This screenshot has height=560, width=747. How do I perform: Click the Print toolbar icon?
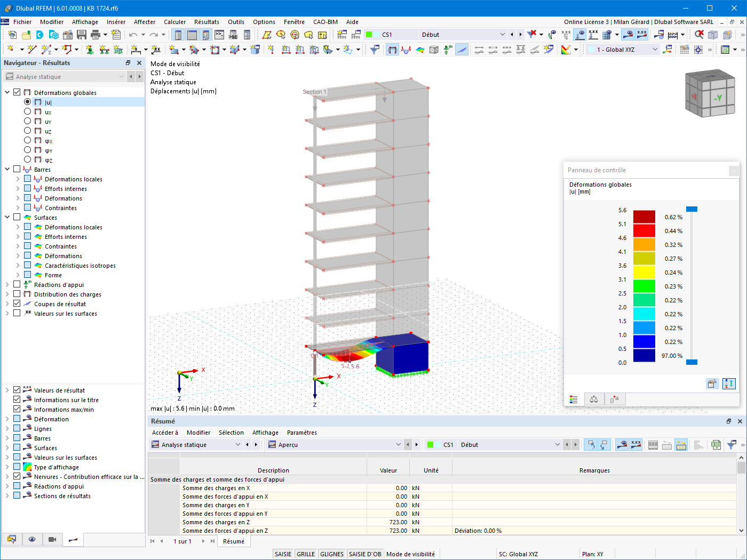96,35
